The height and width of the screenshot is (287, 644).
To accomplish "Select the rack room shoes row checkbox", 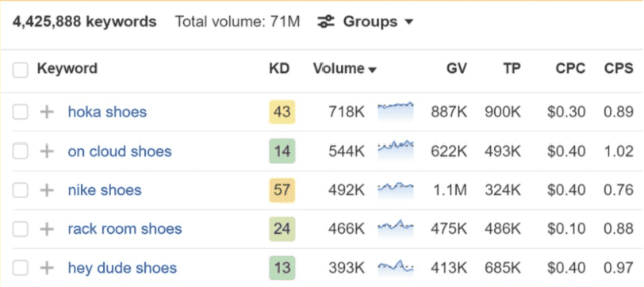I will click(20, 228).
